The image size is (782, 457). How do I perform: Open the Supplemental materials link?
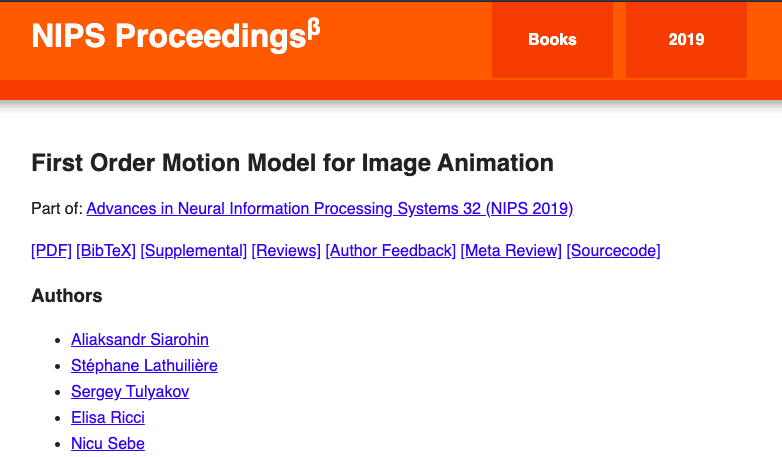click(194, 251)
